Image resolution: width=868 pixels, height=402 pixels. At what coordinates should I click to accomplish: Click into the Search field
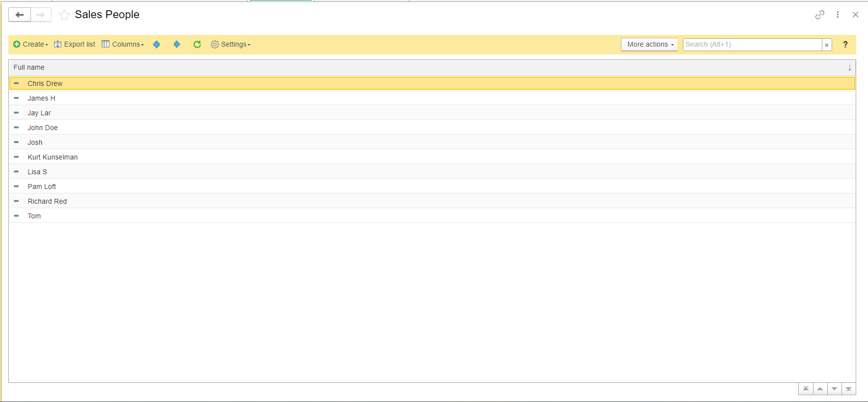[752, 45]
